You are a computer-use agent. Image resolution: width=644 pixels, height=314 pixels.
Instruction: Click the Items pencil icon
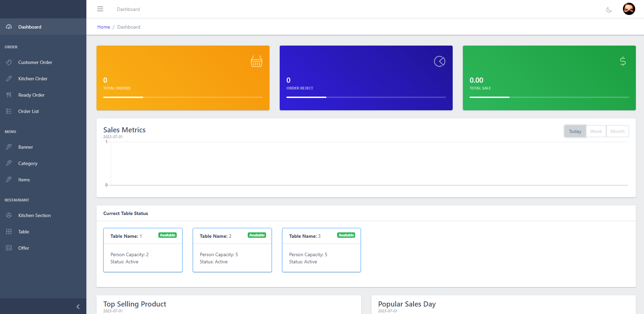tap(9, 180)
